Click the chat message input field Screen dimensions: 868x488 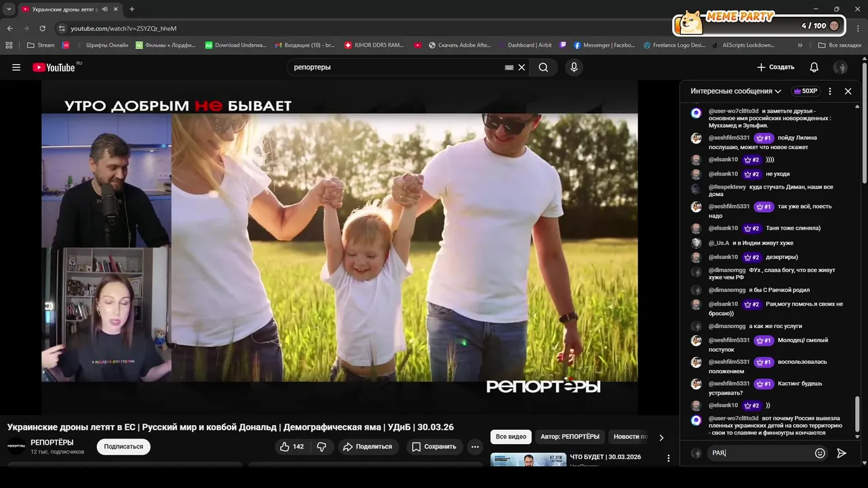click(759, 453)
